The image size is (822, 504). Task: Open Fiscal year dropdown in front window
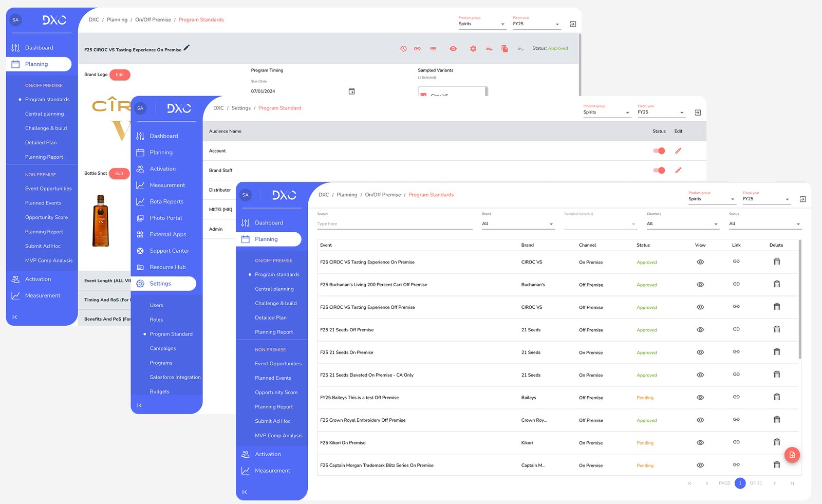pos(766,199)
